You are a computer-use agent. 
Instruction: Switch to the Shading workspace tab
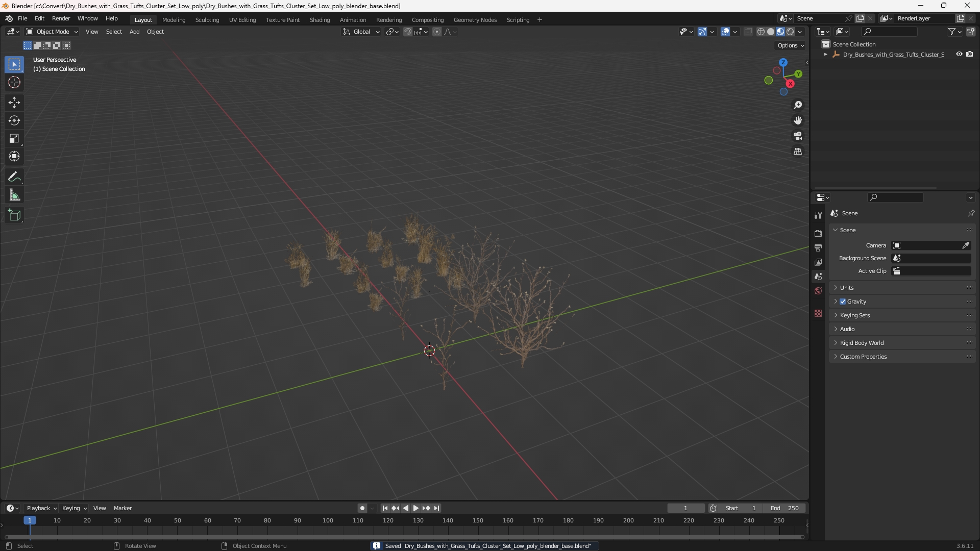[x=320, y=20]
